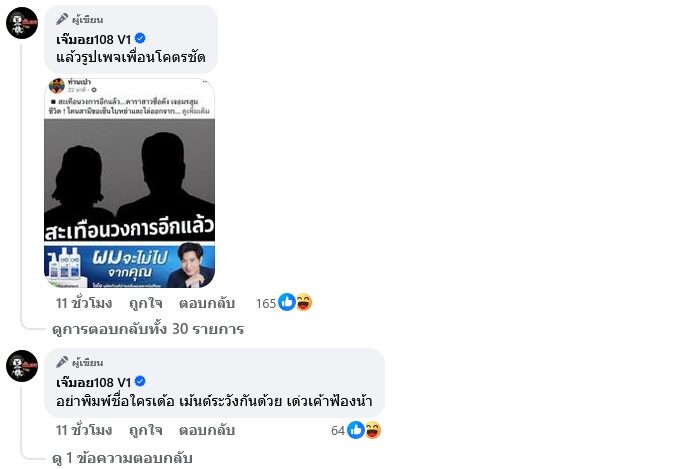Open the haha reaction icon beside 165
Viewport: 690px width, 469px height.
304,303
